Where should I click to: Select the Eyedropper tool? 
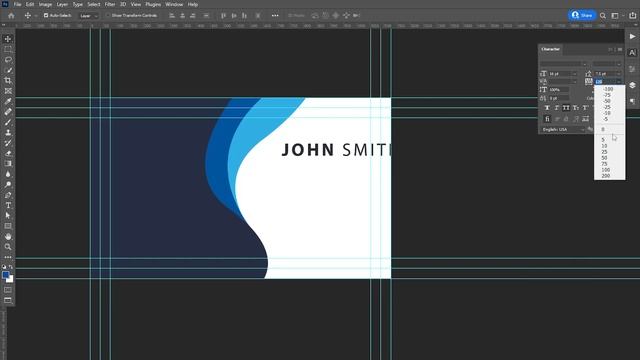pyautogui.click(x=8, y=101)
